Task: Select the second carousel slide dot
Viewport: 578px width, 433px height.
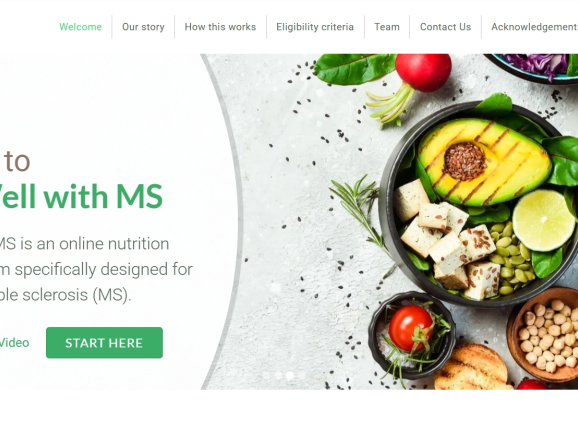Action: [278, 375]
